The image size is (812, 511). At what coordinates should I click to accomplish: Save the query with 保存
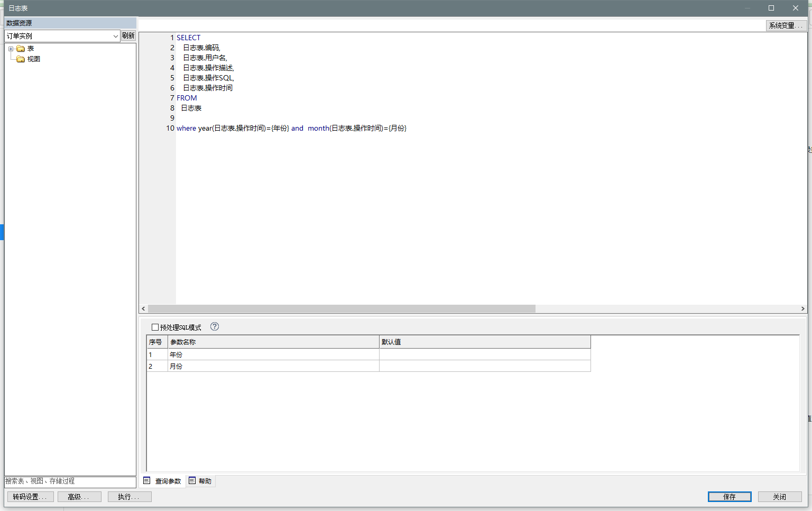click(730, 497)
